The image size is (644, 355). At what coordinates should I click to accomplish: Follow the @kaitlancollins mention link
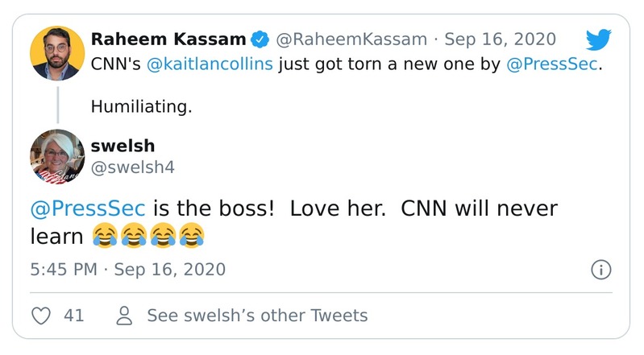(x=210, y=64)
